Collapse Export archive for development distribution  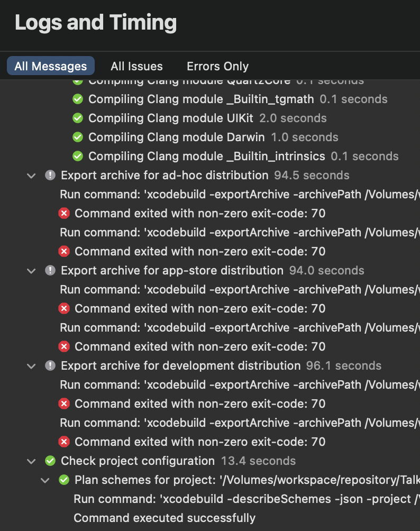(x=32, y=366)
